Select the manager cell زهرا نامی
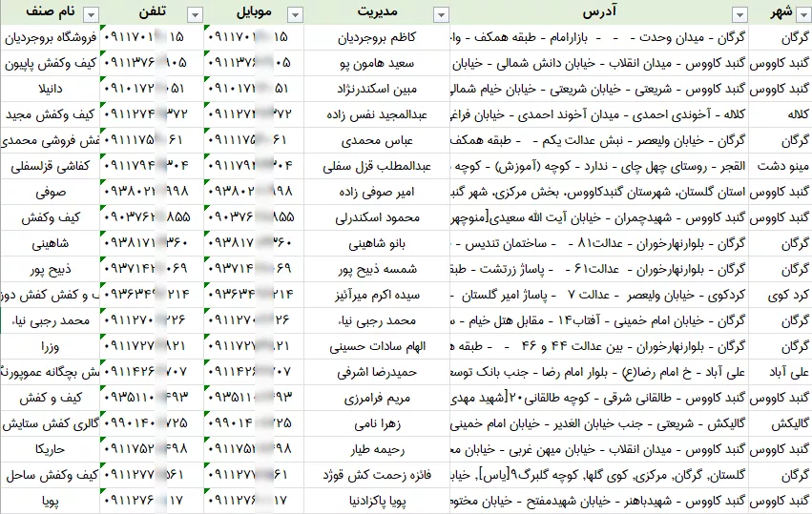Screen dimensions: 812x514 pos(377,424)
